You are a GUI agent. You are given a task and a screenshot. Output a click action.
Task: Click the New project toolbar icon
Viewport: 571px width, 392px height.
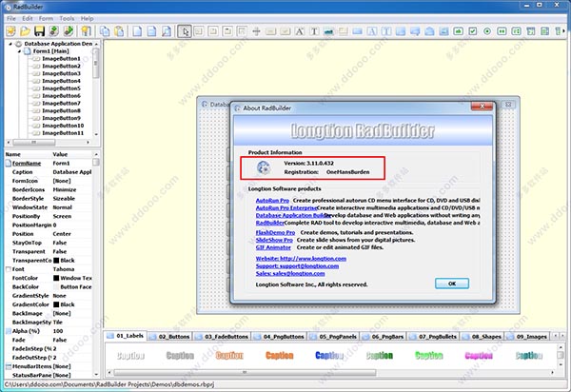(x=10, y=31)
